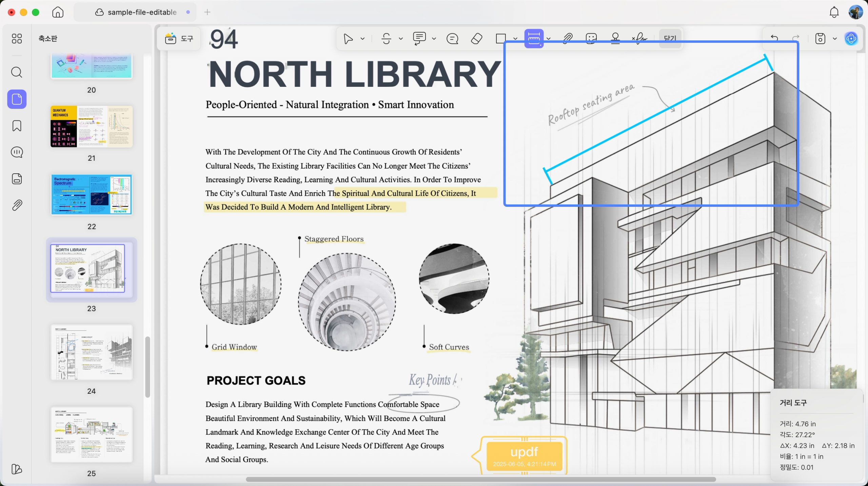Open page 22 Electromagnetic Spectrum thumbnail
Screen dimensions: 868x486
coord(92,195)
